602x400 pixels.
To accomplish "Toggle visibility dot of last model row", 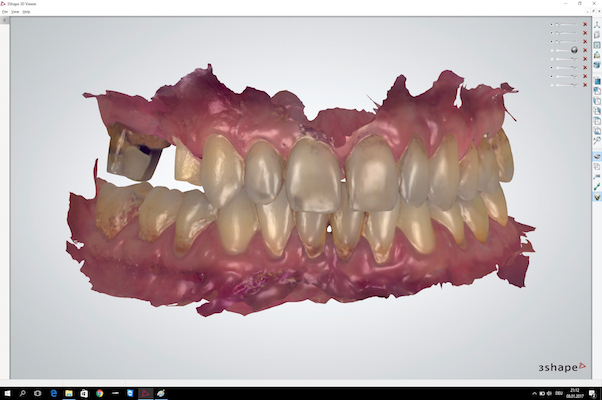I will [551, 83].
